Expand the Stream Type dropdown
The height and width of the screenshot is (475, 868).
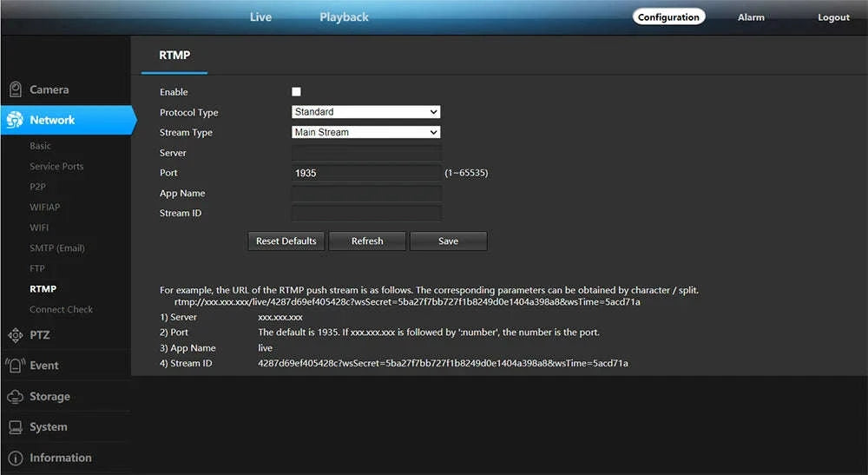tap(365, 132)
